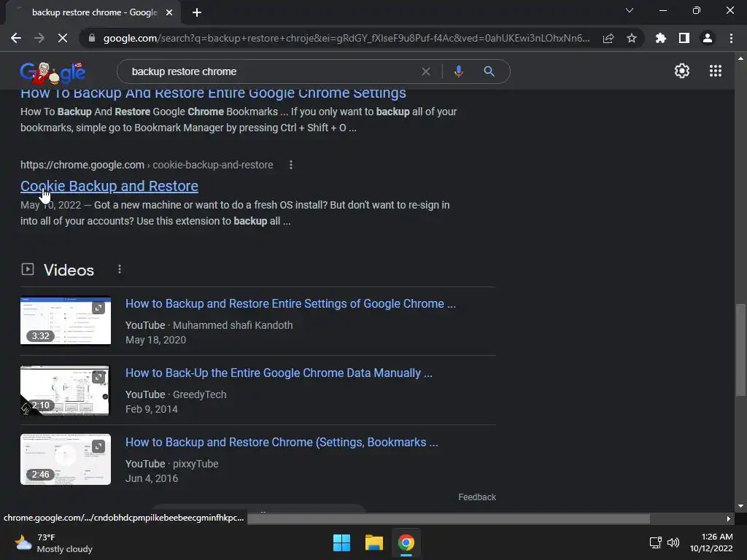Open 'How To Backup And Restore Entire Google Chrome Settings' result
Screen dimensions: 747x560
[x=213, y=93]
